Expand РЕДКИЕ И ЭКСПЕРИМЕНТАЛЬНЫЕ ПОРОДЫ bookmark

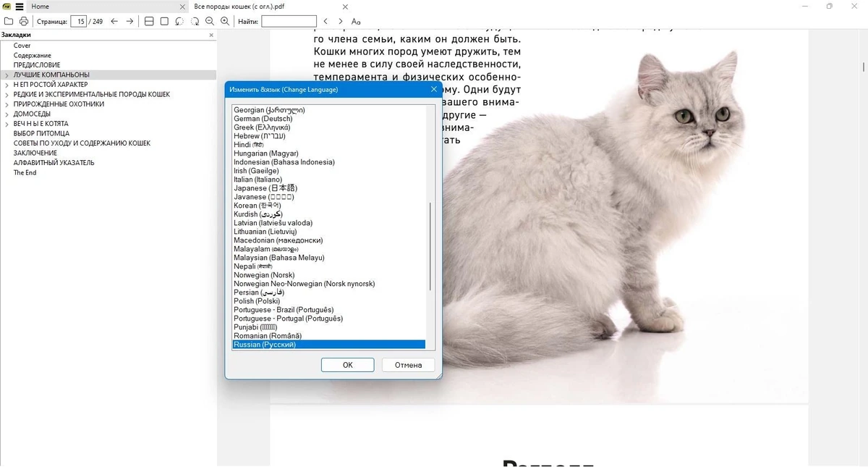[x=7, y=95]
